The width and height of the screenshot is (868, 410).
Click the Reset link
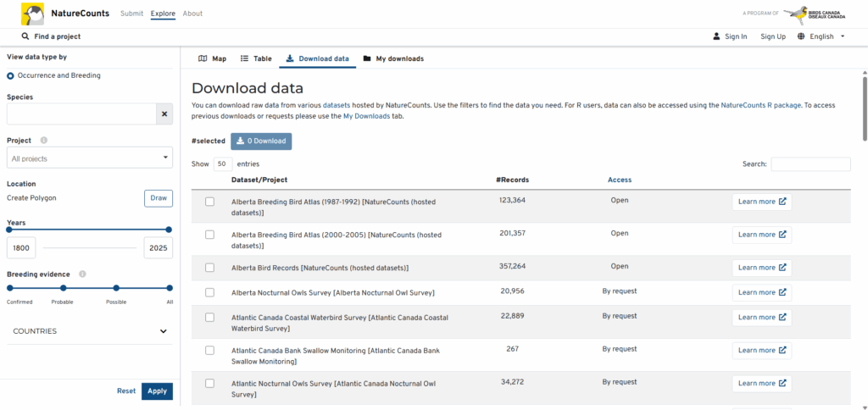126,391
